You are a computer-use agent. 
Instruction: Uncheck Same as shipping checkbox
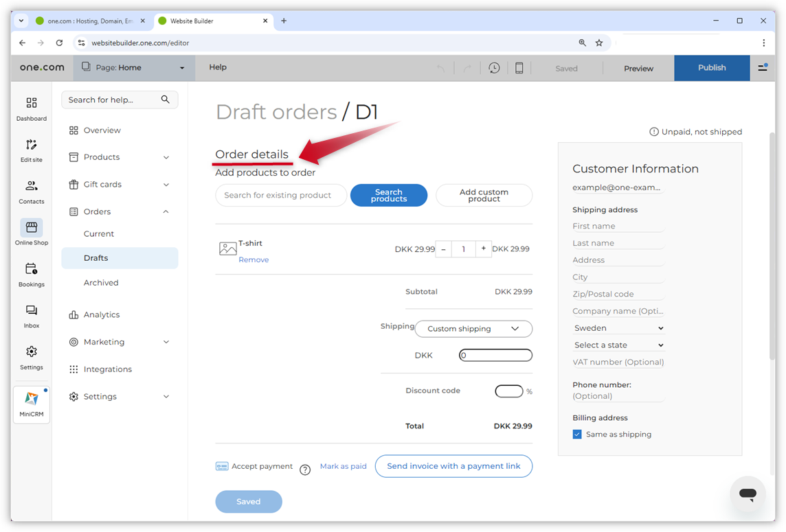pos(577,435)
